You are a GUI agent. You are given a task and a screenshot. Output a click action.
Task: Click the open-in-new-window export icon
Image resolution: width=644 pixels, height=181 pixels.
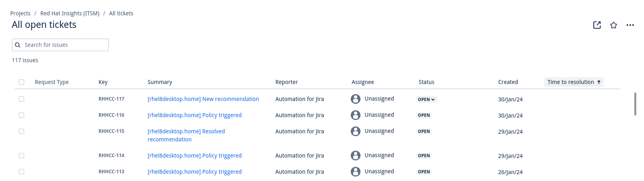[597, 25]
